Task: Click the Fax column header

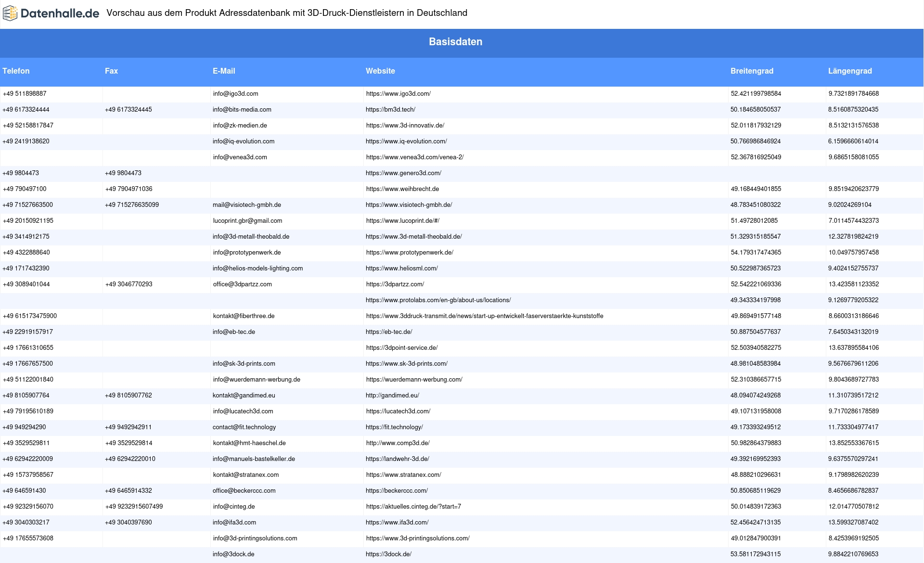Action: (x=111, y=71)
